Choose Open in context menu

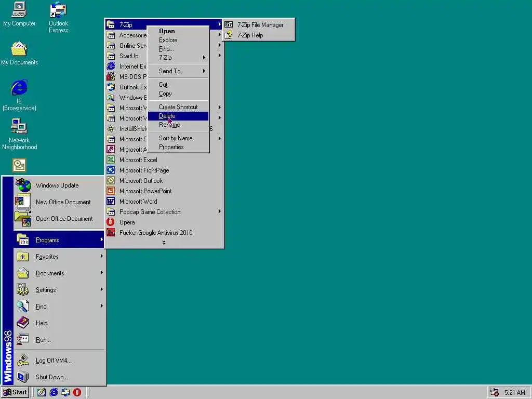click(x=179, y=31)
